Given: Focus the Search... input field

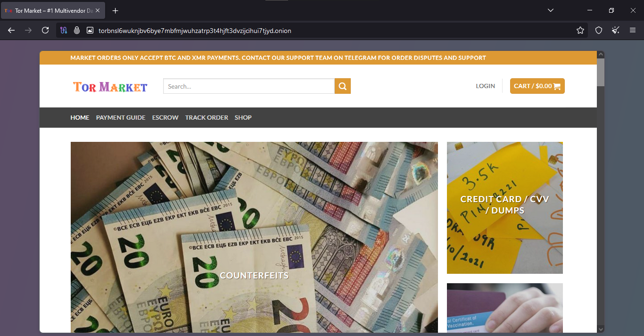Looking at the screenshot, I should [x=249, y=86].
